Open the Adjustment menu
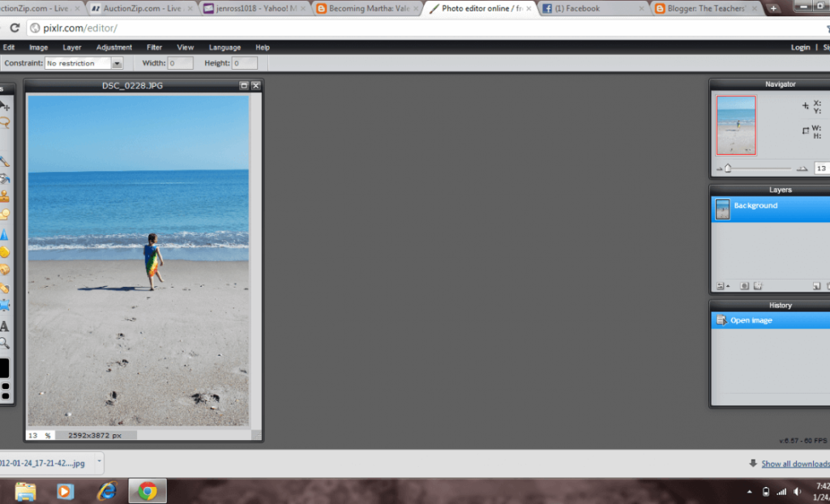The height and width of the screenshot is (504, 830). click(x=114, y=48)
